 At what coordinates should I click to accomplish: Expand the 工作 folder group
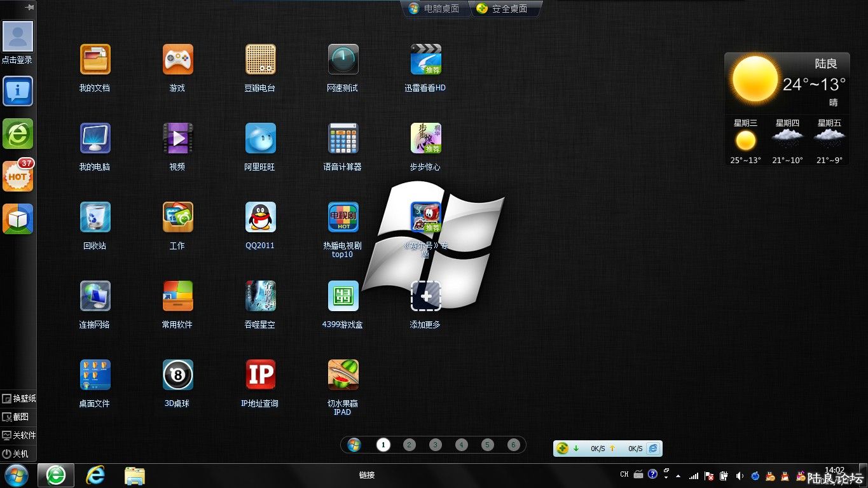point(177,218)
